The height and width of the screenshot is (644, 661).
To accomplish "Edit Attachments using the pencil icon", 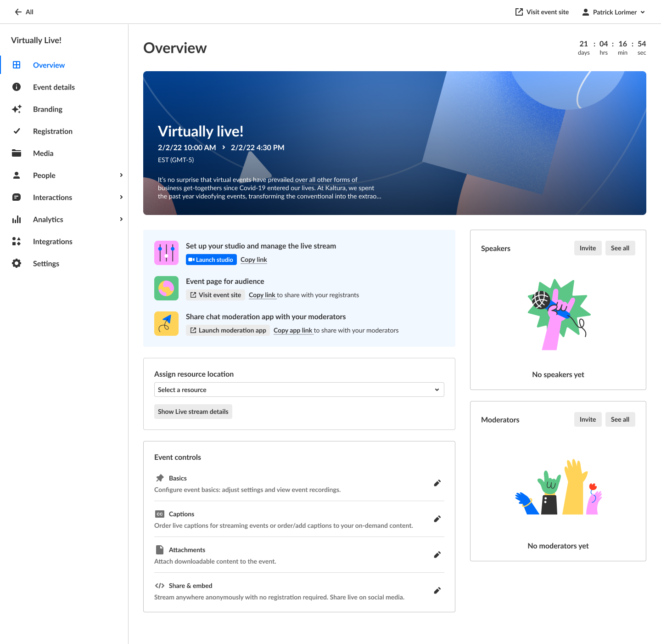I will (x=437, y=555).
